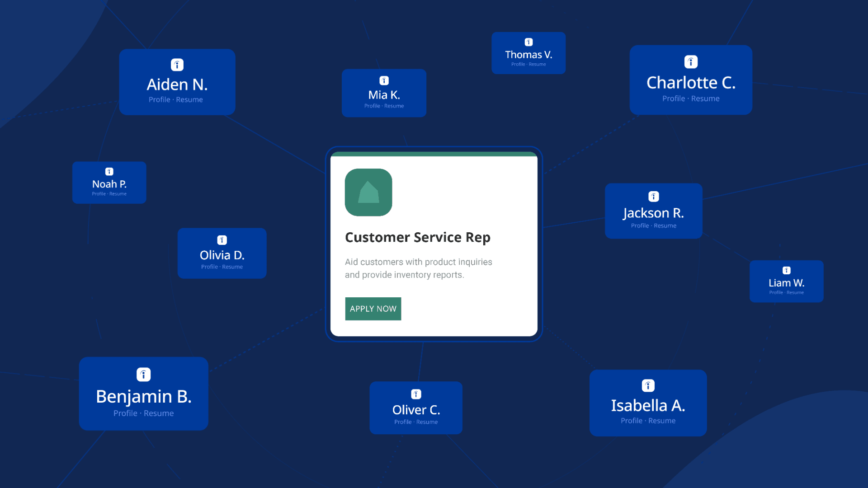Select the Isabella A. name text
This screenshot has height=488, width=868.
pyautogui.click(x=648, y=406)
